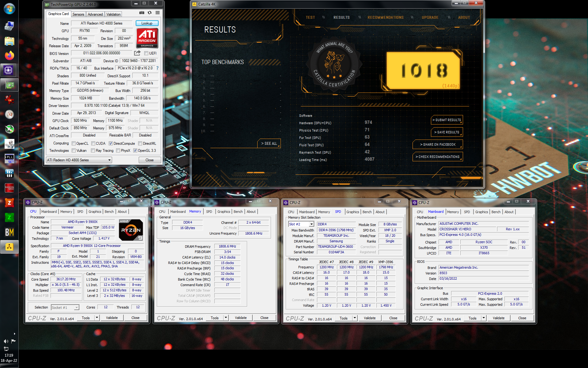This screenshot has height=368, width=588.
Task: Expand Tools dropdown arrow in CPU-Z Memory window
Action: pyautogui.click(x=226, y=318)
